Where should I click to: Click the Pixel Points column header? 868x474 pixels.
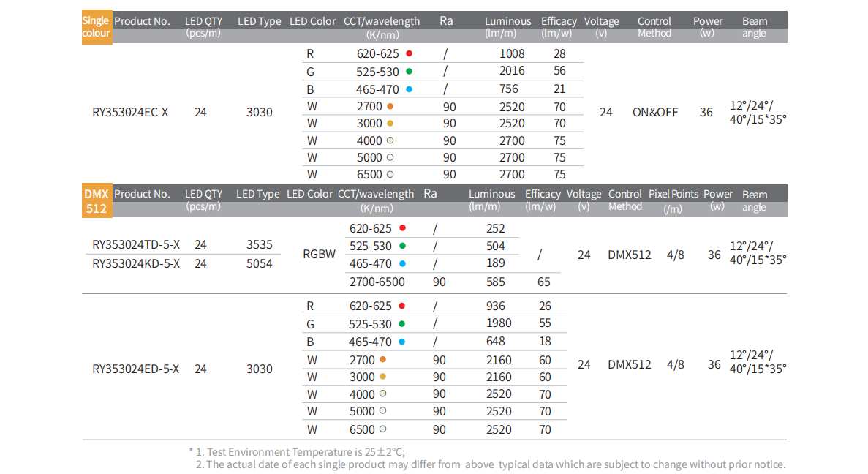click(x=673, y=195)
